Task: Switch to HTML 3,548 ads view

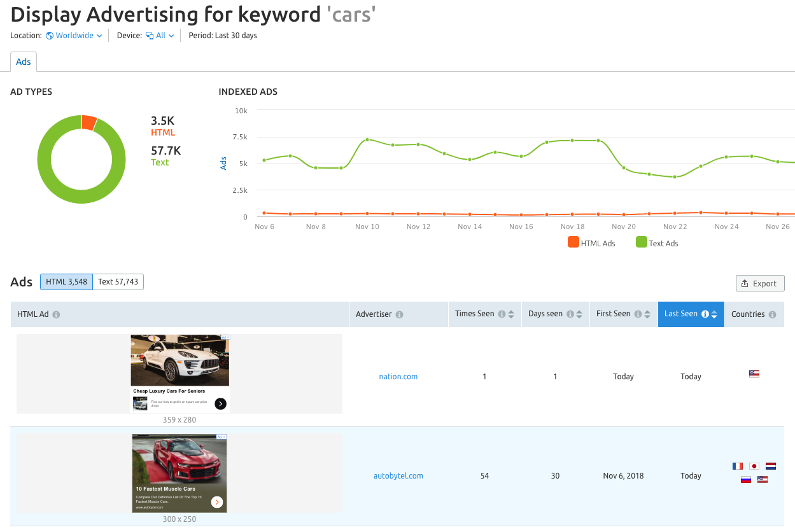Action: (66, 282)
